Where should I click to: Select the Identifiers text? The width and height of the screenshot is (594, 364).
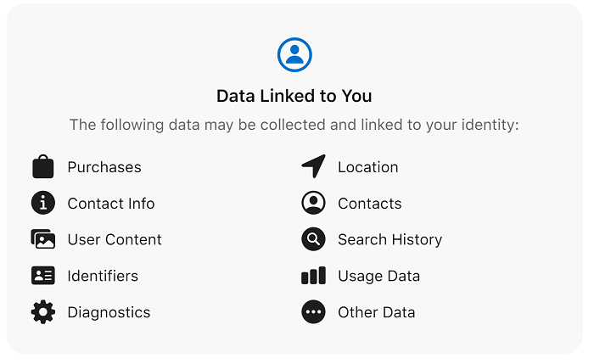click(103, 276)
